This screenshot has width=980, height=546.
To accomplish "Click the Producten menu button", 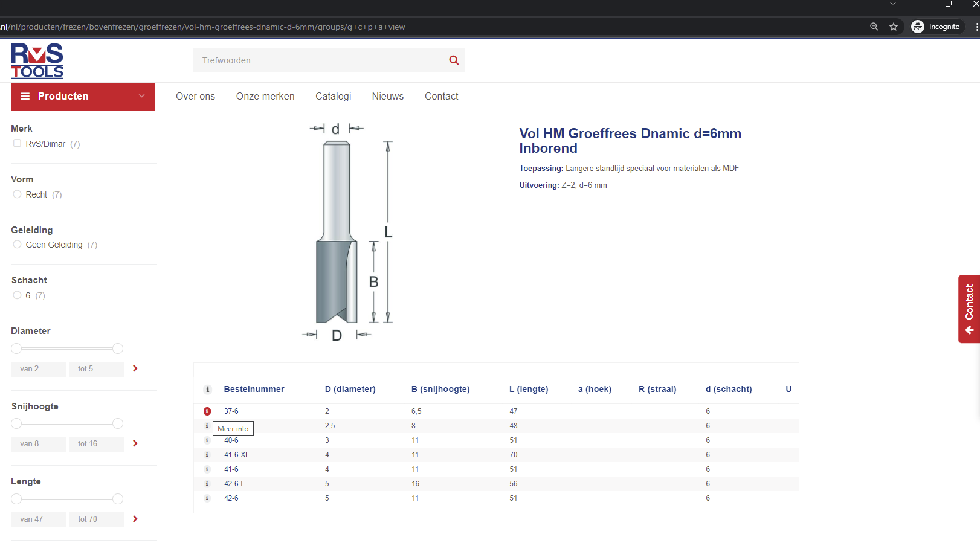I will tap(83, 97).
